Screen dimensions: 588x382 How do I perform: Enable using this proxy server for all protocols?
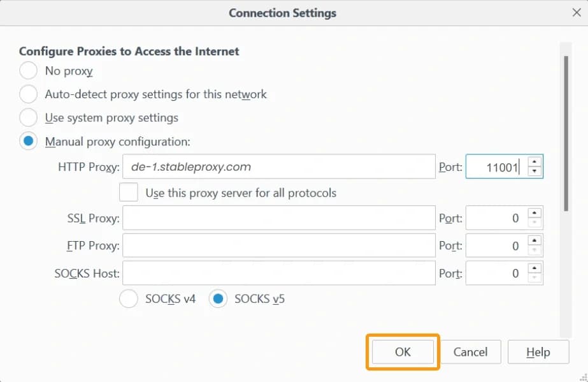point(127,191)
